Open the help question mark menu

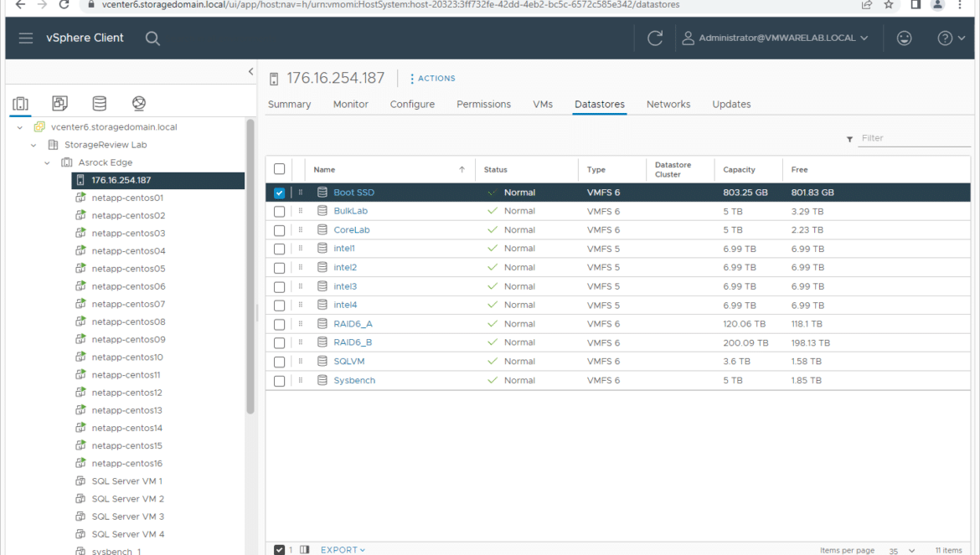(952, 38)
